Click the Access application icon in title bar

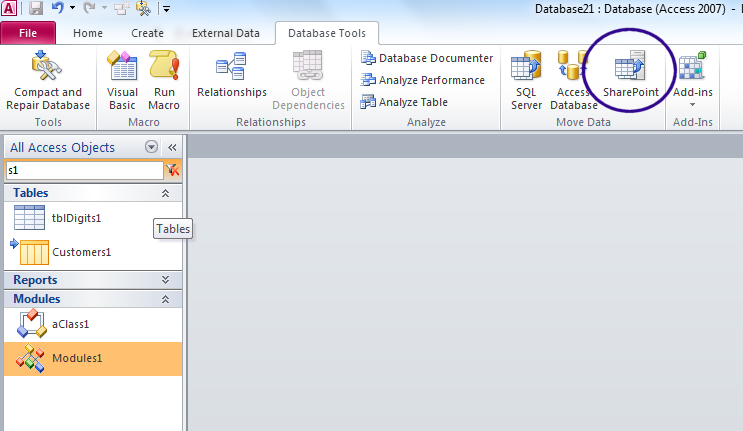click(x=9, y=8)
